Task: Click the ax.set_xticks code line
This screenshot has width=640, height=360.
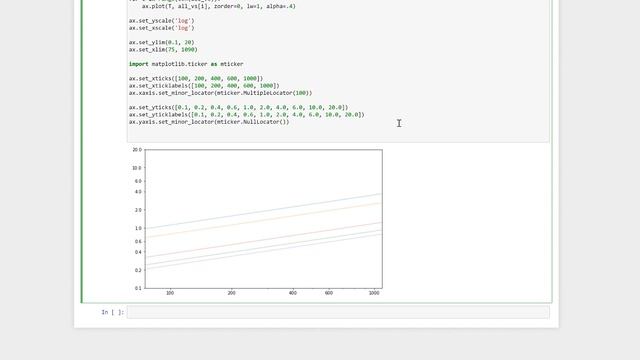Action: pos(196,78)
